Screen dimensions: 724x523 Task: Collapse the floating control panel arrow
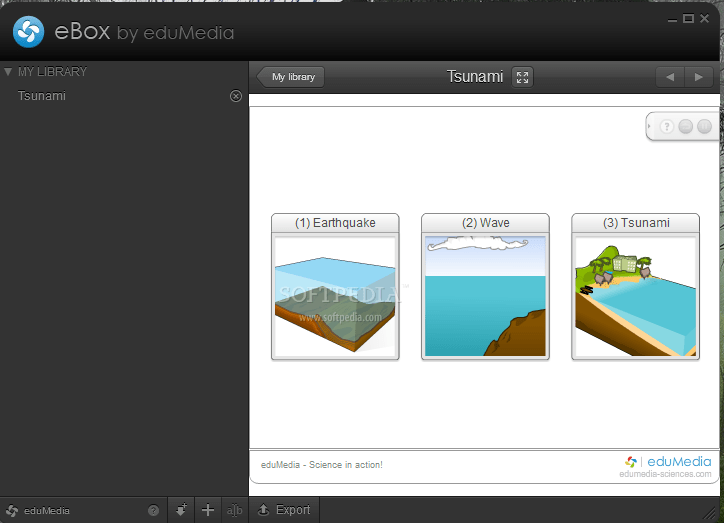click(x=649, y=126)
